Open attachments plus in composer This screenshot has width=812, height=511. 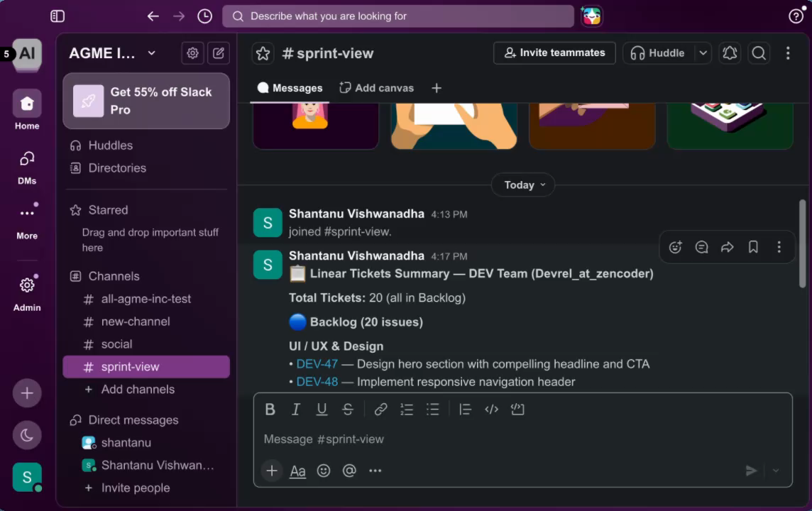pos(271,471)
